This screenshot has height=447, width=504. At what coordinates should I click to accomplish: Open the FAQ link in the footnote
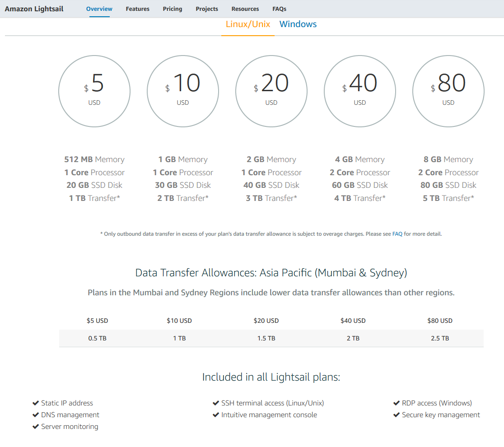click(x=397, y=234)
